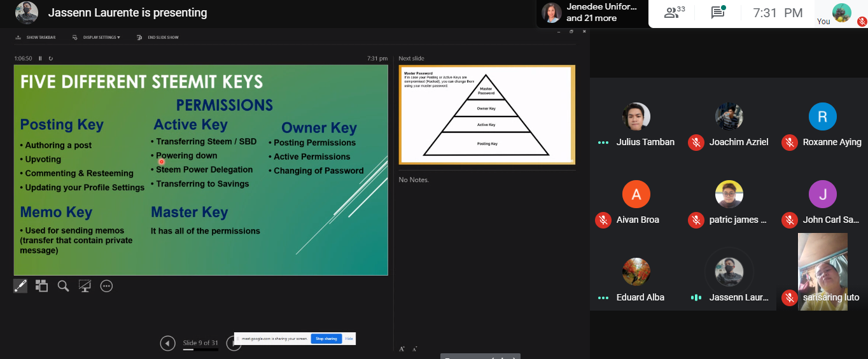Click 'Memo Key' heading on slide
Viewport: 868px width, 359px height.
56,212
